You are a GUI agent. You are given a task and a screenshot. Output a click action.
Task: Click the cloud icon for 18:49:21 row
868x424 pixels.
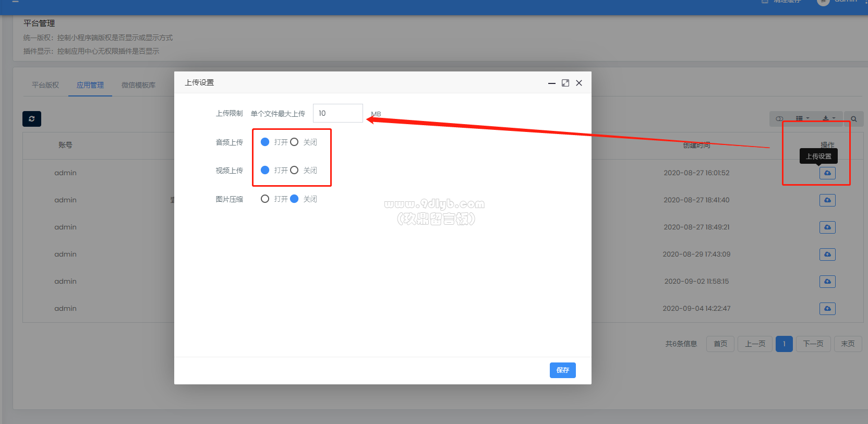(827, 227)
